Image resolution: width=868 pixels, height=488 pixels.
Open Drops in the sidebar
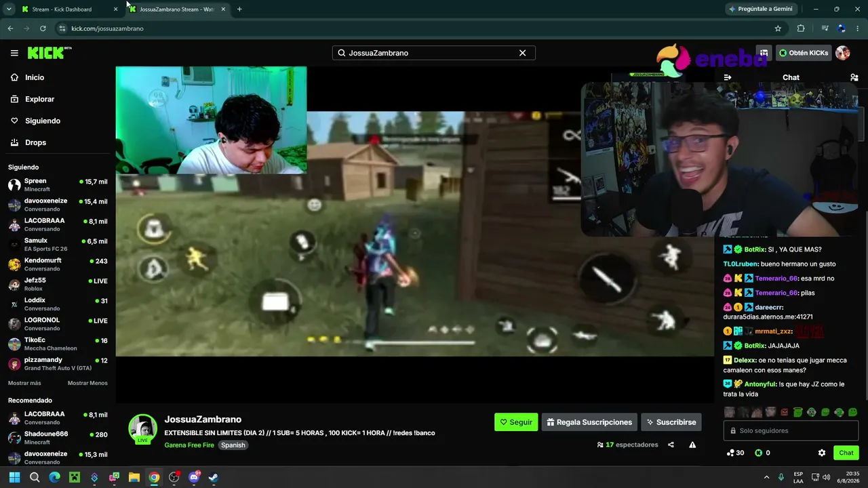click(x=35, y=142)
